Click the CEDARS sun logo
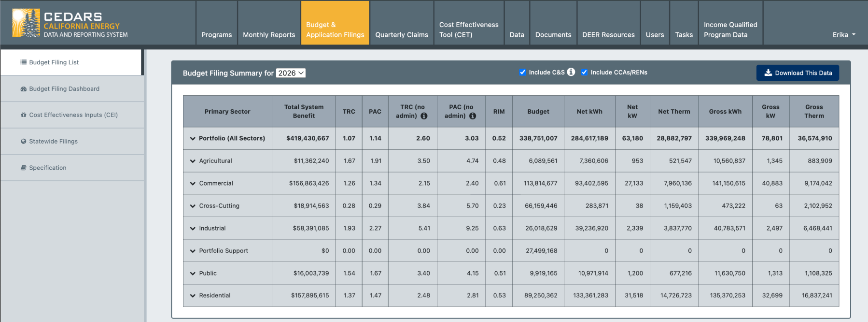This screenshot has height=322, width=868. pos(26,23)
